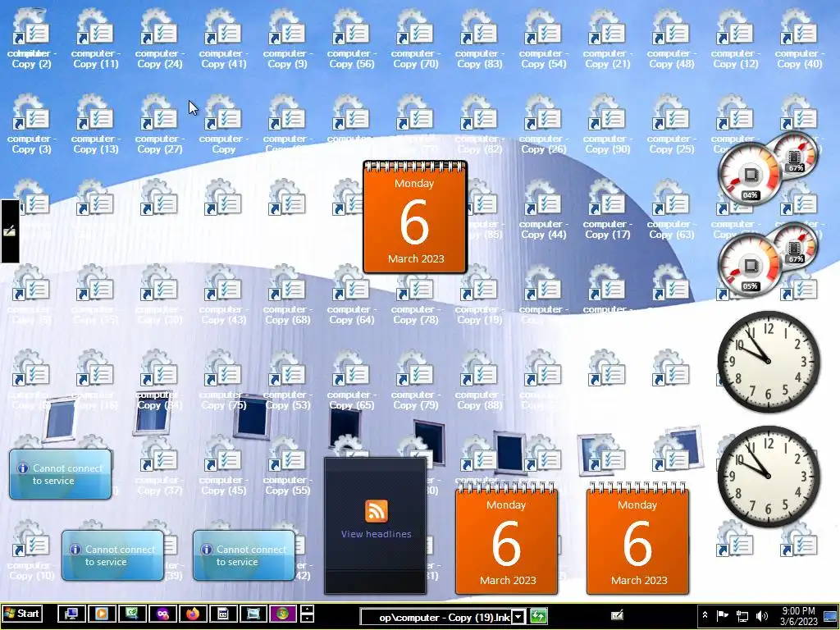840x630 pixels.
Task: Click the Tablet Input Panel icon in the taskbar
Action: [x=617, y=615]
